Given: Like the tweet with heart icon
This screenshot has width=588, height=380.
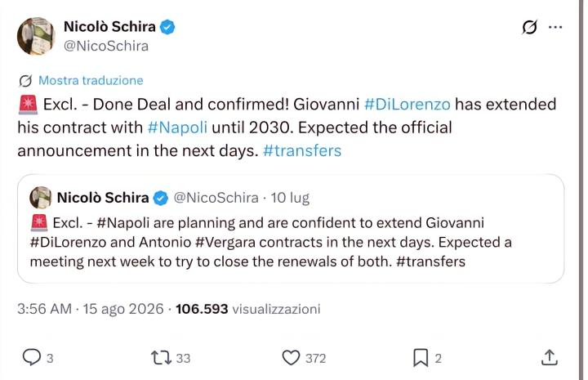Looking at the screenshot, I should tap(291, 357).
